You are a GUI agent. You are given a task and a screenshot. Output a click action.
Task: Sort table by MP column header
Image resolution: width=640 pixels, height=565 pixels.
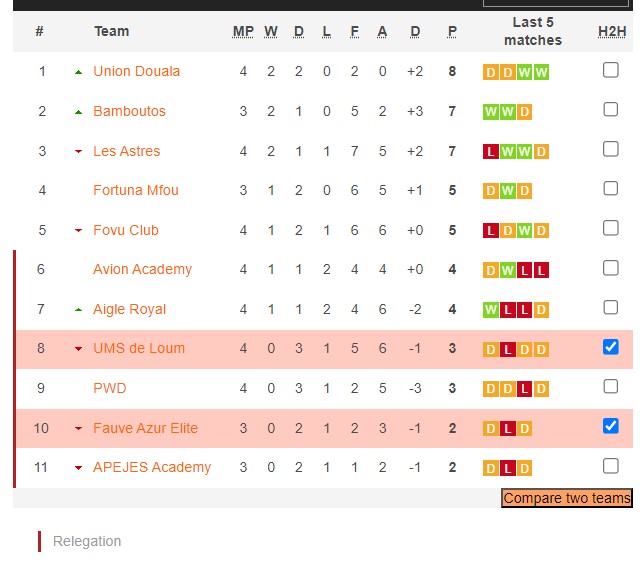click(243, 31)
